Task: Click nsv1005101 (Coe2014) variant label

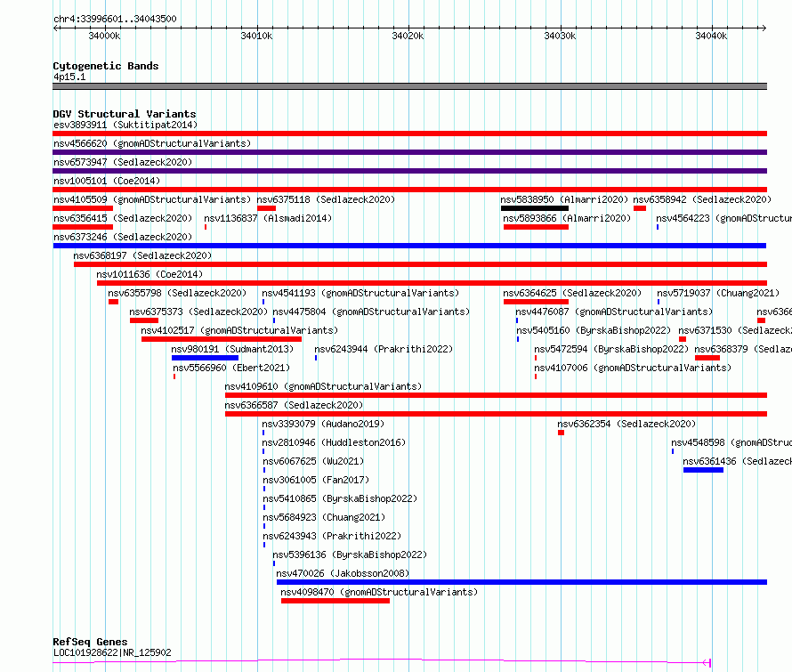Action: (107, 181)
